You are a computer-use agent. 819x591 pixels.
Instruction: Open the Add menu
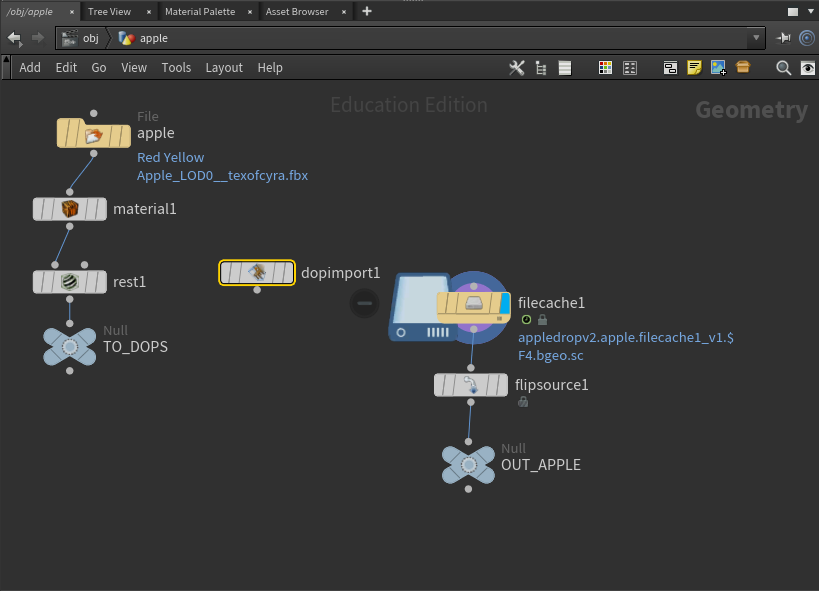30,67
